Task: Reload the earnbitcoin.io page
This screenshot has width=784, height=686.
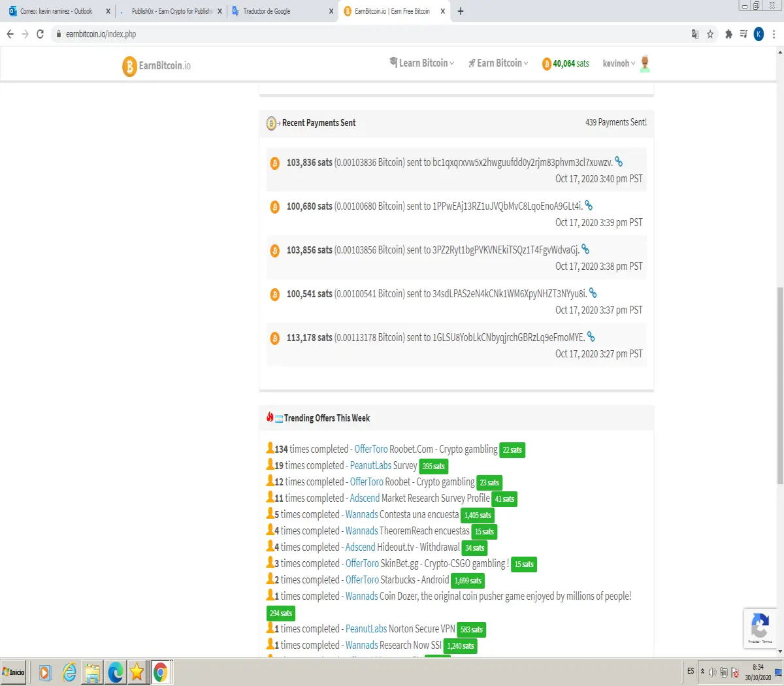Action: [x=41, y=34]
